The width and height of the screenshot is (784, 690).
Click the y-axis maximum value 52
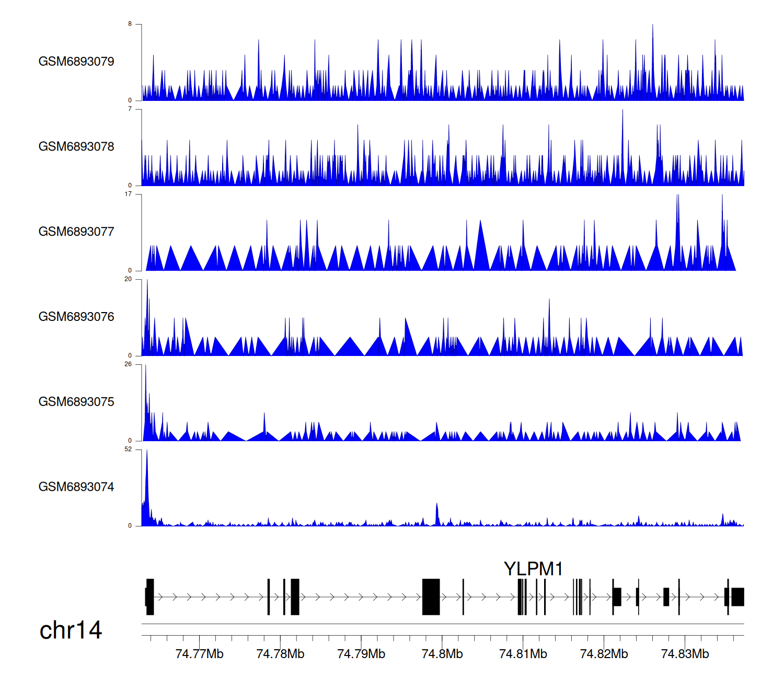click(x=128, y=450)
